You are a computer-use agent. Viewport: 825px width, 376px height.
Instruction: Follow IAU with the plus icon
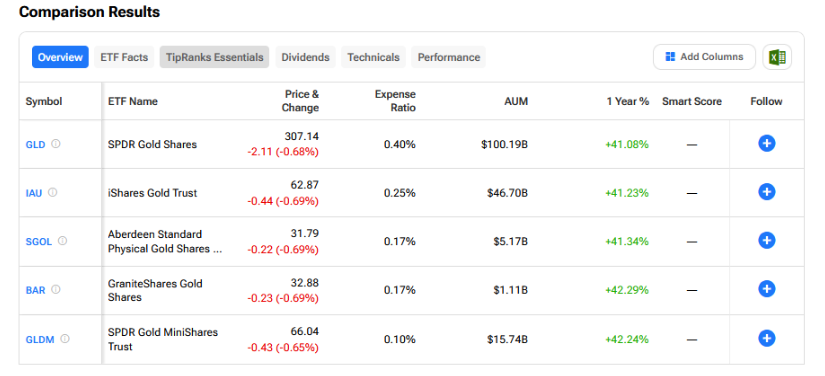(767, 192)
